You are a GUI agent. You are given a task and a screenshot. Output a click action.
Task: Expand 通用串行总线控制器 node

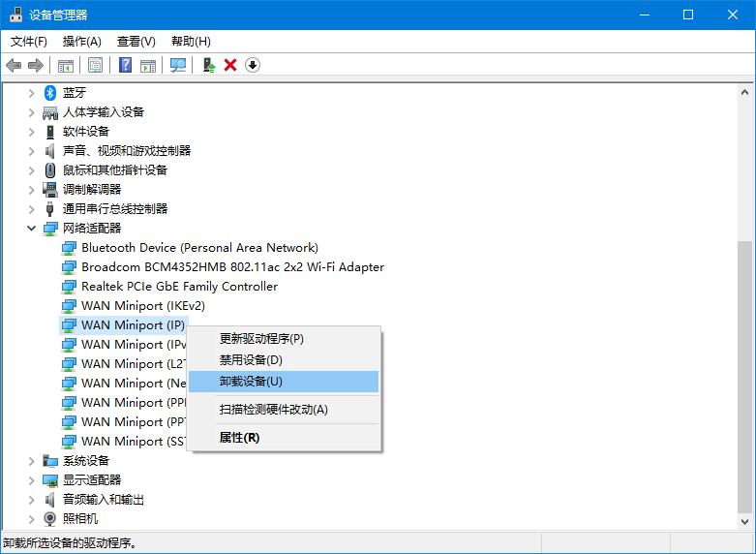(x=31, y=209)
